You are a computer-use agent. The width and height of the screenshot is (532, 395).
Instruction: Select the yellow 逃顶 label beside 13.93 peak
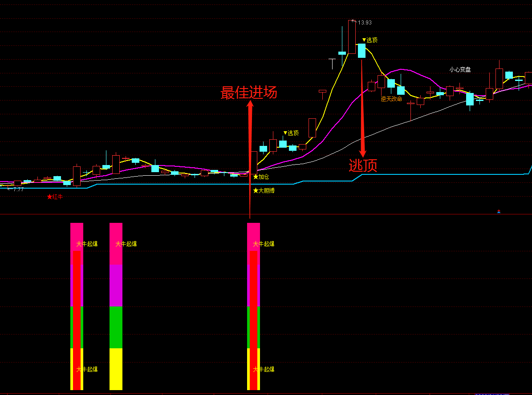click(x=370, y=40)
